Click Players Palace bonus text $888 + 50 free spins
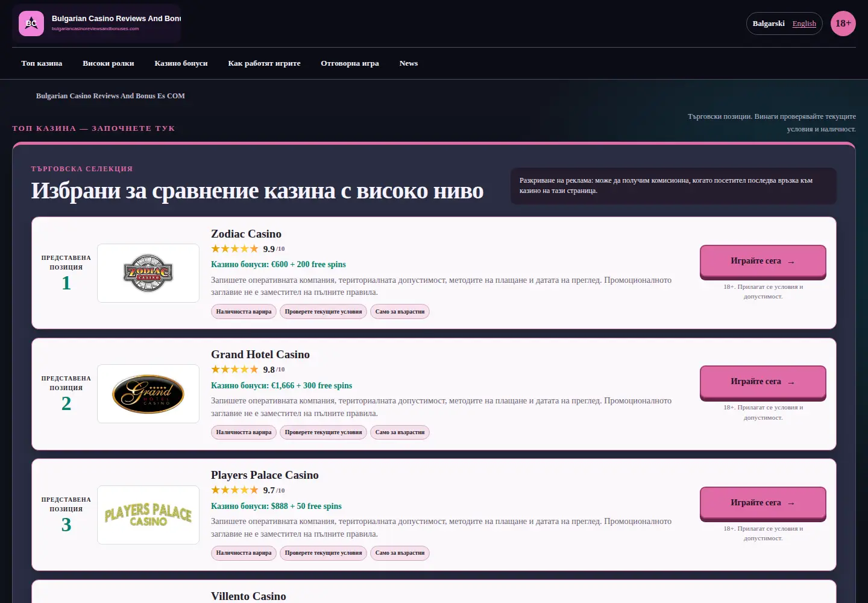This screenshot has width=868, height=603. [x=306, y=507]
